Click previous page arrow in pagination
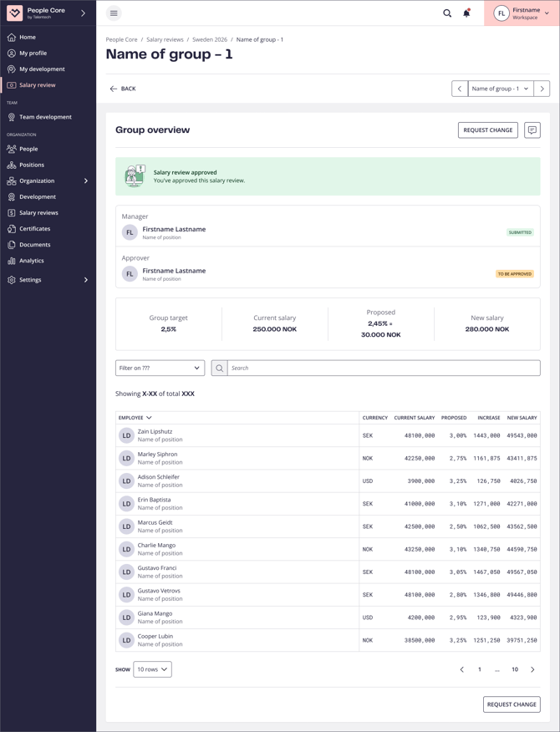Screen dimensions: 560x732 click(x=461, y=669)
